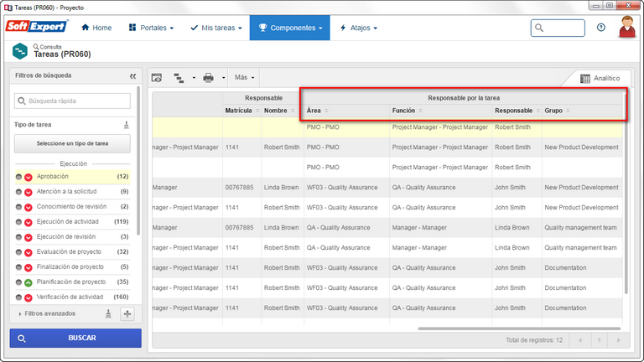Select Finalización de proyecto filter
The width and height of the screenshot is (644, 362).
pos(72,266)
